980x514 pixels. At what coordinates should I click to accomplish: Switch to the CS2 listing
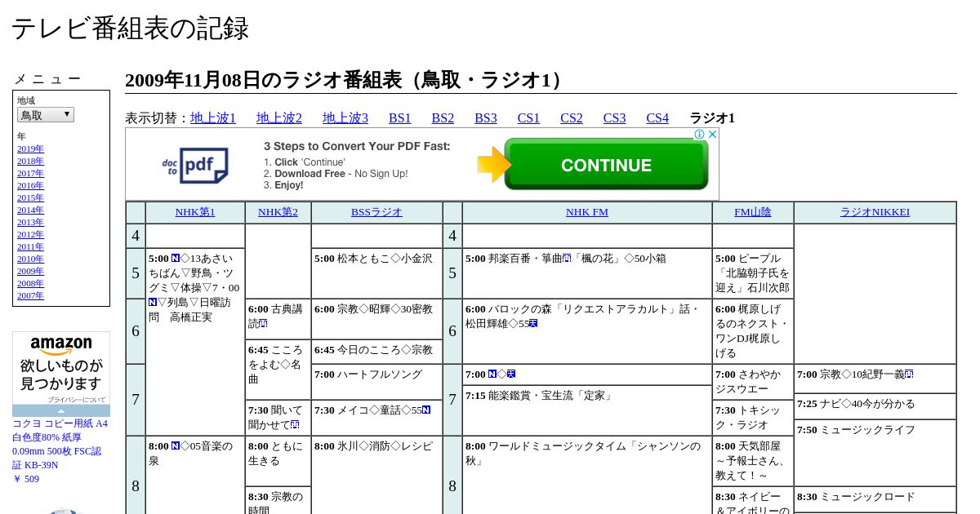(x=572, y=118)
